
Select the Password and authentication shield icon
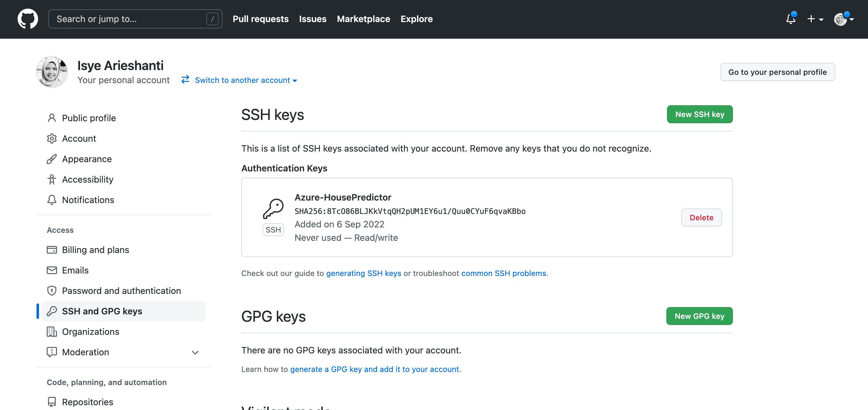coord(52,290)
